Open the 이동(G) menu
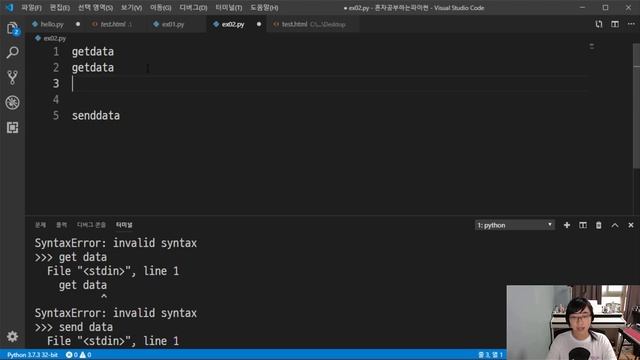Viewport: 640px width, 360px height. point(160,8)
